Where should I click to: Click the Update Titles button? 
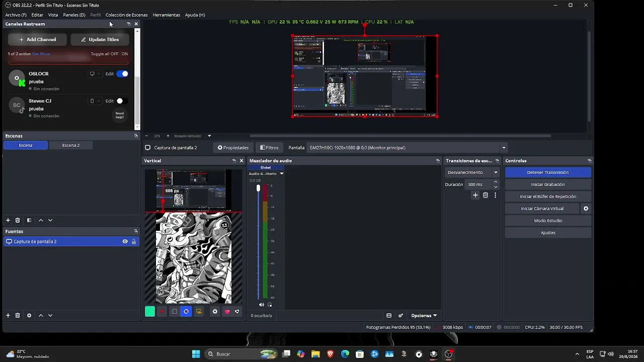click(100, 39)
